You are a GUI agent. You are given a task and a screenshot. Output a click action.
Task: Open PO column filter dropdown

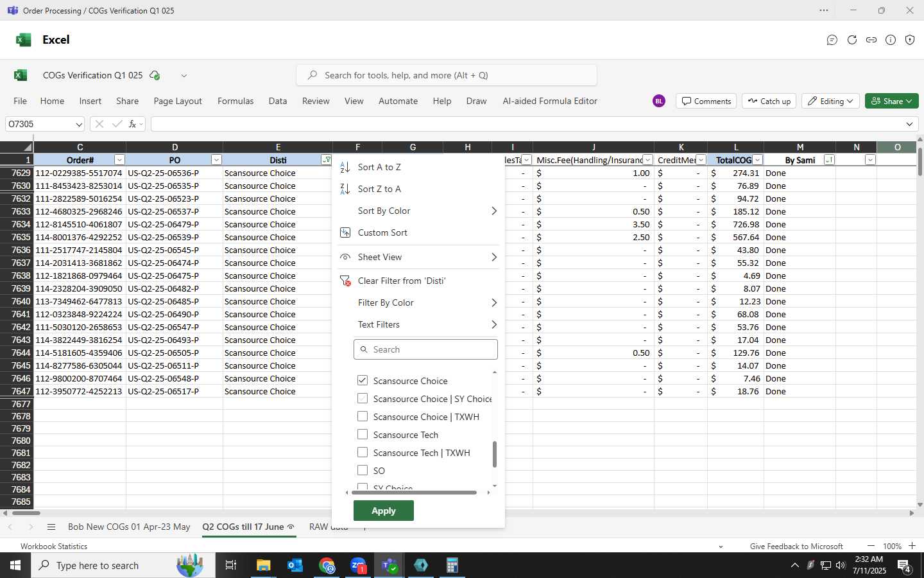click(216, 160)
